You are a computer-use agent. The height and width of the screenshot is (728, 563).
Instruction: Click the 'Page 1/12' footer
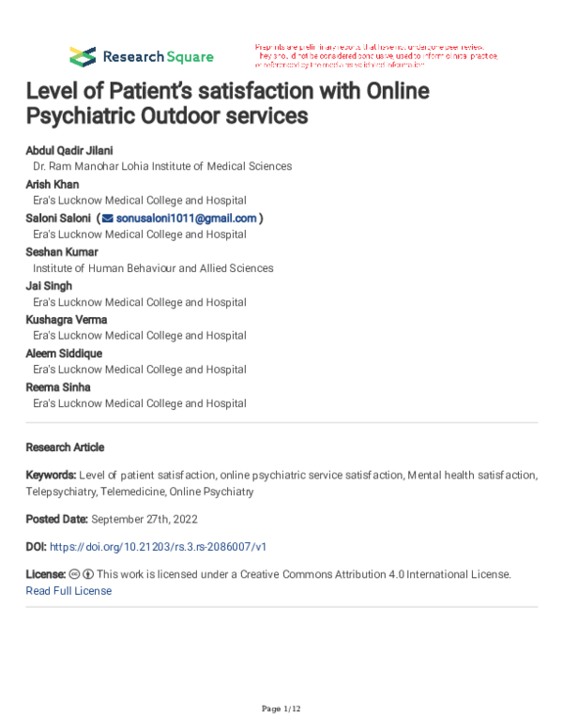click(281, 708)
